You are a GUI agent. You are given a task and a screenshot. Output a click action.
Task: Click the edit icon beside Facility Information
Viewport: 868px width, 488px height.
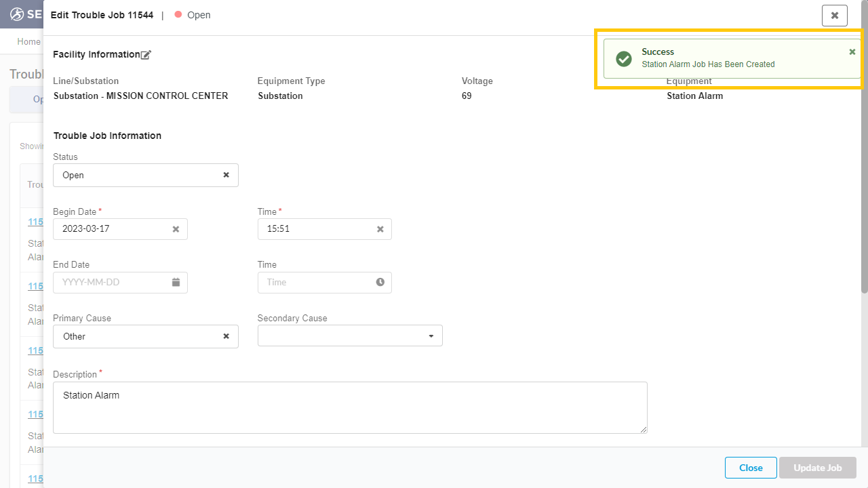point(146,55)
